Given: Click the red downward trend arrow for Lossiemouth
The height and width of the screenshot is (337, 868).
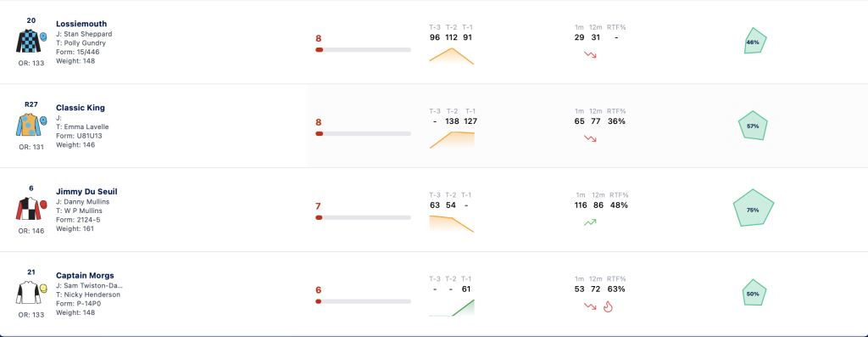Looking at the screenshot, I should click(590, 55).
